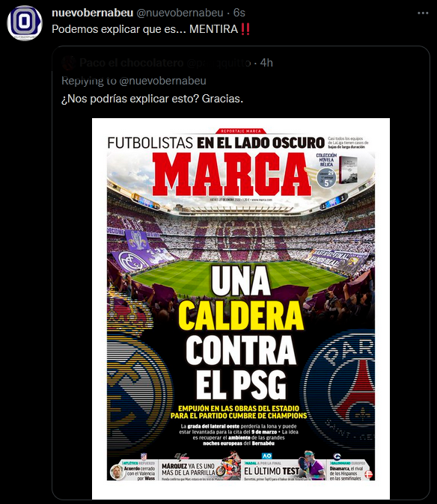Screen dimensions: 437x504
Task: Open the MARCA front page image
Action: pyautogui.click(x=241, y=309)
